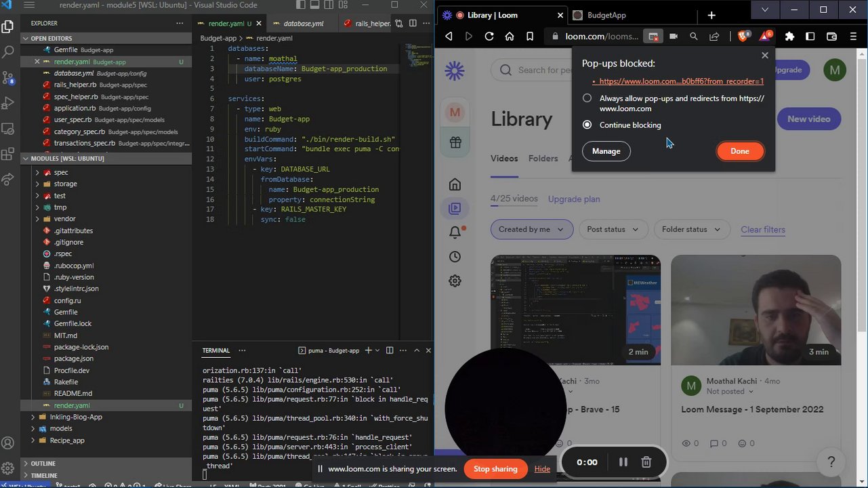Click the browser Home button

click(510, 37)
